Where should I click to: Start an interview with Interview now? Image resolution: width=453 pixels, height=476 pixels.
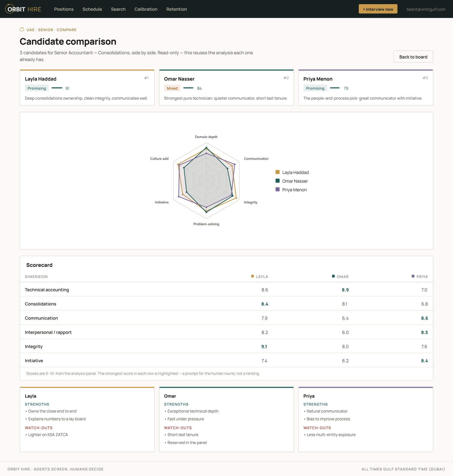[378, 9]
